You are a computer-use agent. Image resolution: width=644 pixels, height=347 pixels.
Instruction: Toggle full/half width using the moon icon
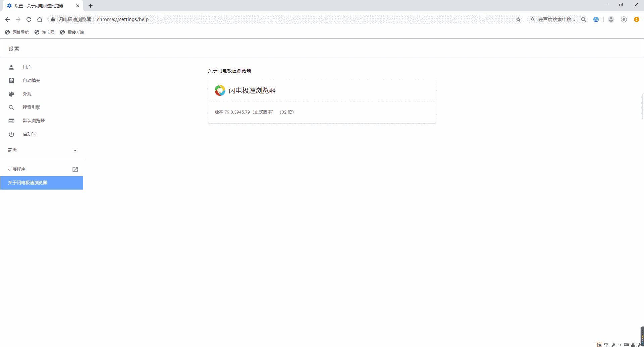point(613,344)
